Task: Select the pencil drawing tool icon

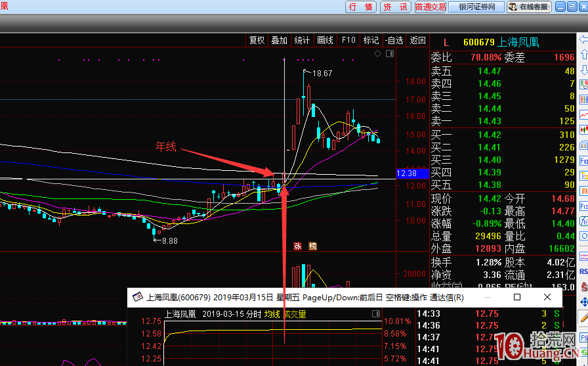Action: [x=584, y=317]
